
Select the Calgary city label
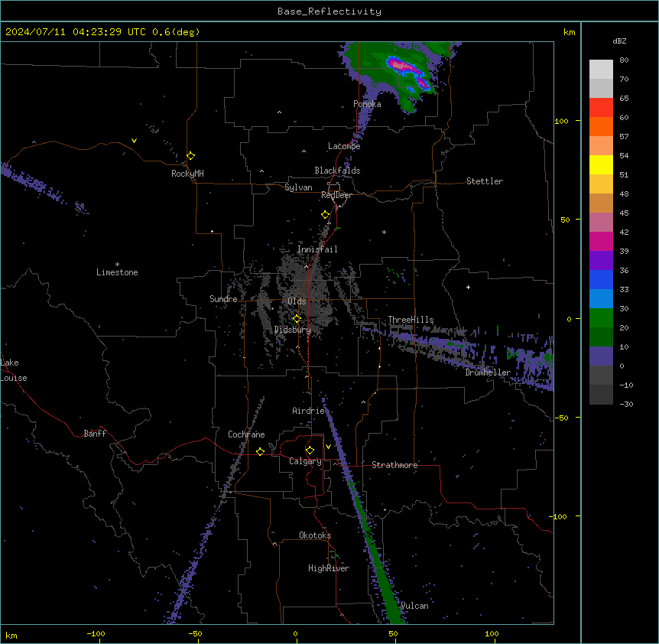coord(306,461)
